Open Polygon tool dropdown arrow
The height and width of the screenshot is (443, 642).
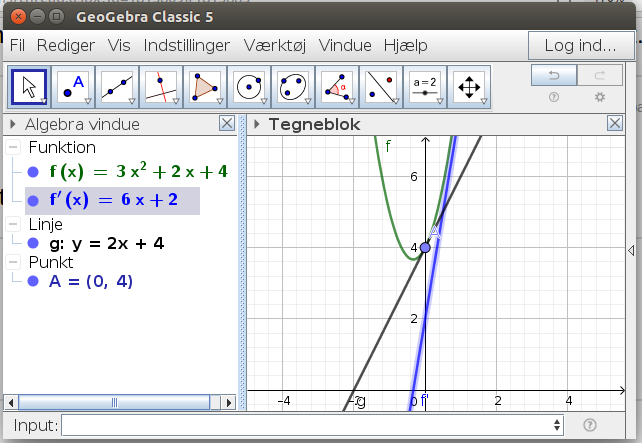[x=220, y=101]
